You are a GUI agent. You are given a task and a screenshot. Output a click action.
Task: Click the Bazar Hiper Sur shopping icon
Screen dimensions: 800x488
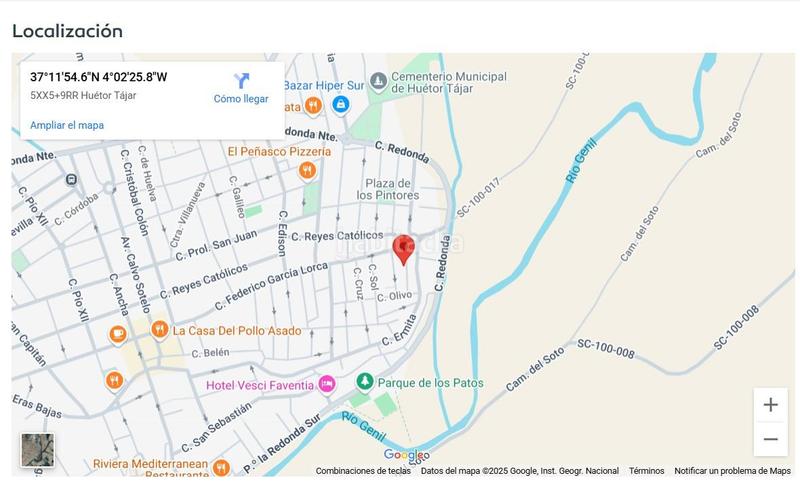click(x=340, y=104)
